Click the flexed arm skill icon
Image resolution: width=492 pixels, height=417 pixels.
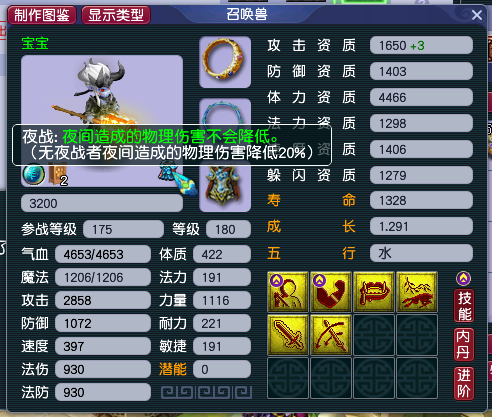click(x=331, y=292)
